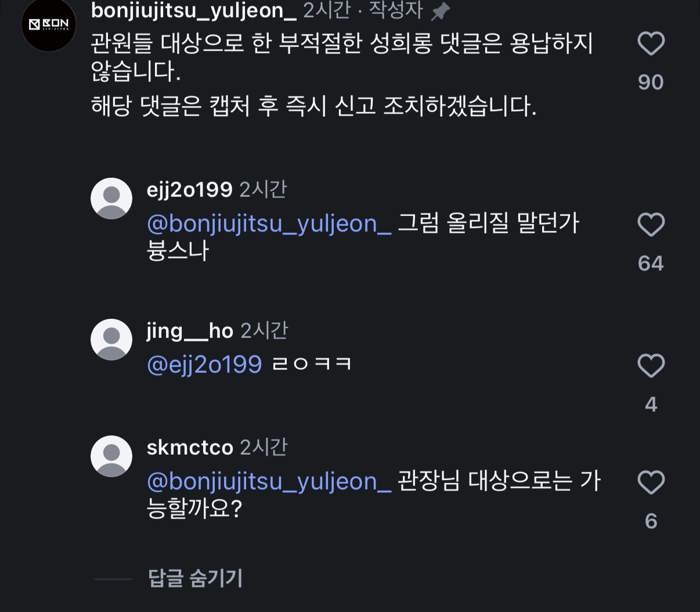The image size is (700, 612).
Task: Open the BON jiu-jitsu profile picture
Action: click(x=49, y=24)
